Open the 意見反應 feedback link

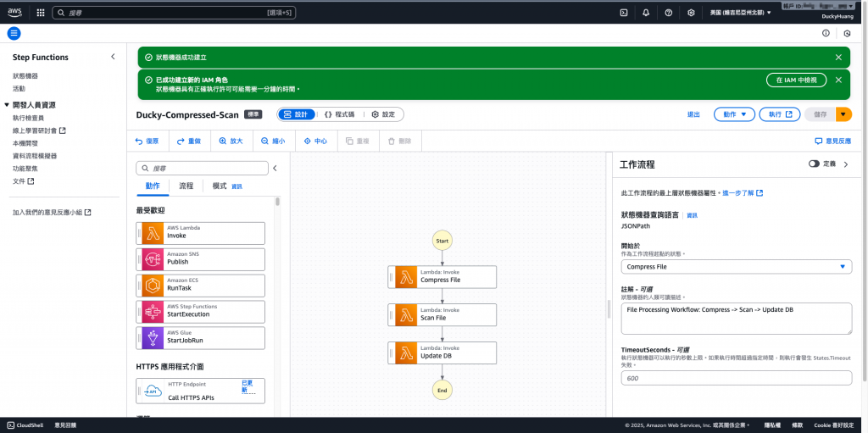833,142
